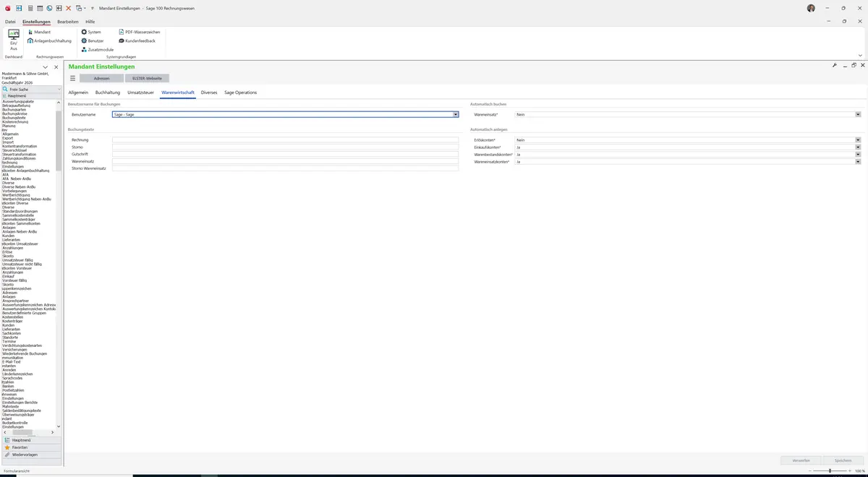Click Freie Suche magnifier search
The image size is (868, 477).
tap(5, 89)
